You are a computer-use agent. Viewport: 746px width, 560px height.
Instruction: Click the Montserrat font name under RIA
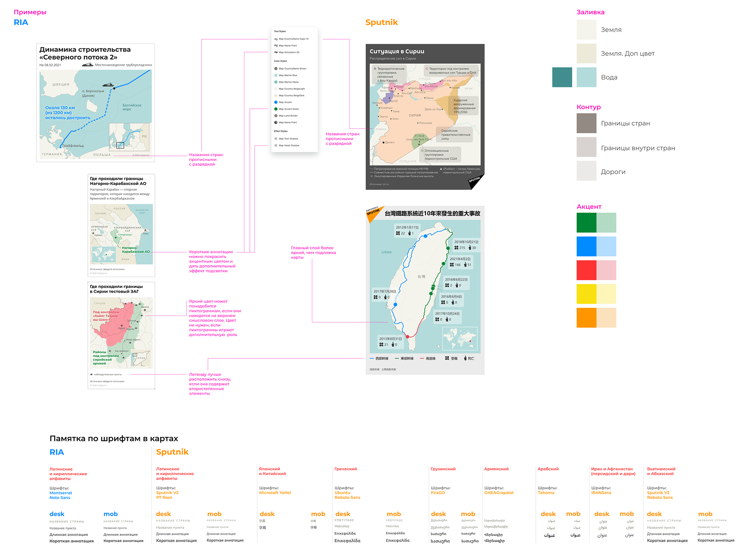coord(61,493)
